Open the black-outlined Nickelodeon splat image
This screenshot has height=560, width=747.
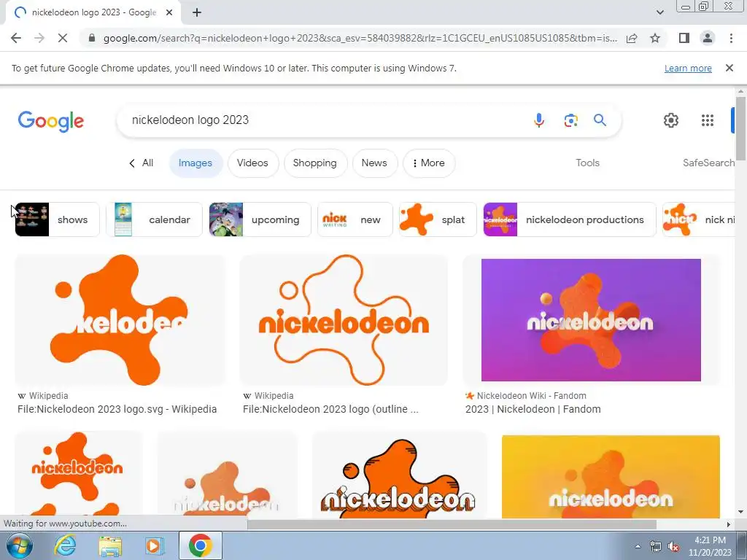399,476
